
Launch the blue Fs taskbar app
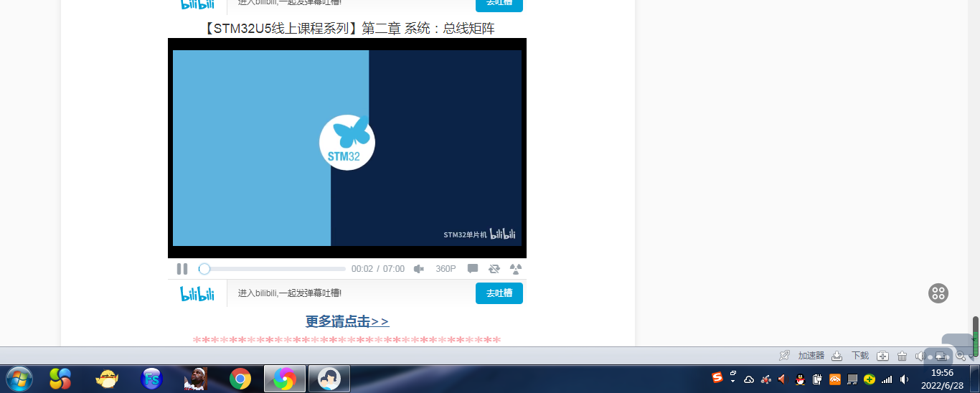pos(151,379)
